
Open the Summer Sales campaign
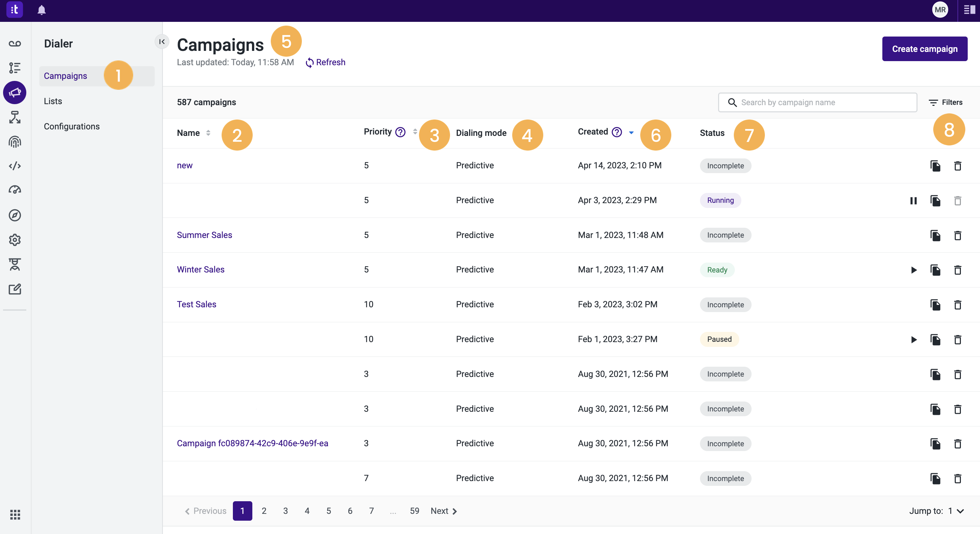(x=204, y=235)
